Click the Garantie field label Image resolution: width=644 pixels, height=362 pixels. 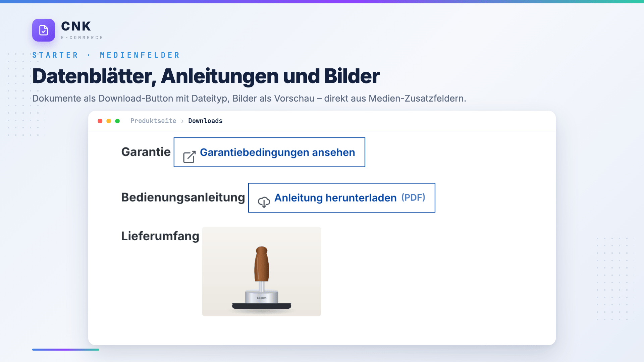tap(146, 152)
